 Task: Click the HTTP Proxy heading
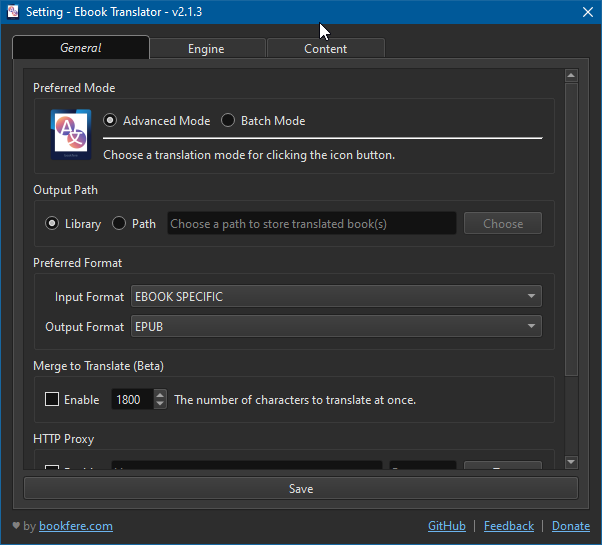click(64, 439)
